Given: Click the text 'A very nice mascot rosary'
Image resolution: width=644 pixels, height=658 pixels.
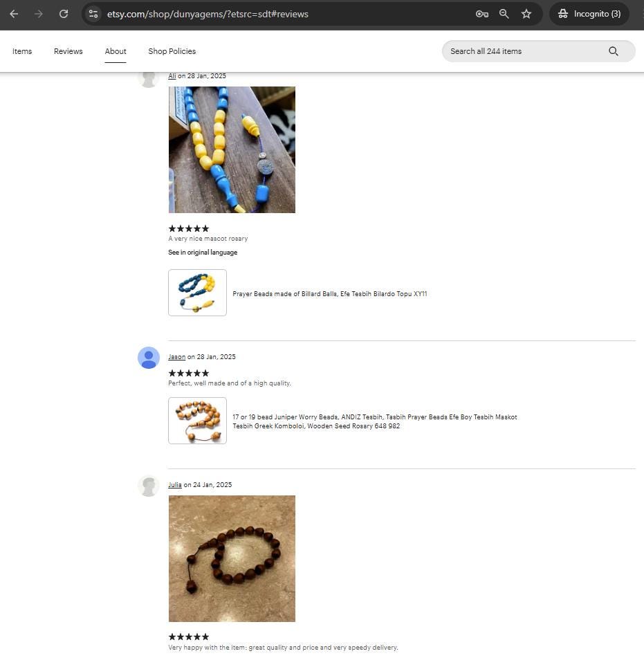Looking at the screenshot, I should click(208, 238).
